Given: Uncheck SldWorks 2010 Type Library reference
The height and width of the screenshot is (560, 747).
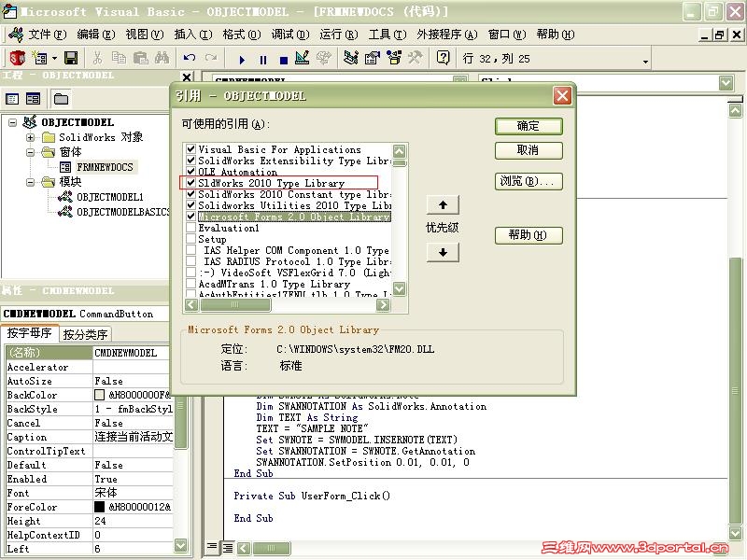Looking at the screenshot, I should (191, 183).
